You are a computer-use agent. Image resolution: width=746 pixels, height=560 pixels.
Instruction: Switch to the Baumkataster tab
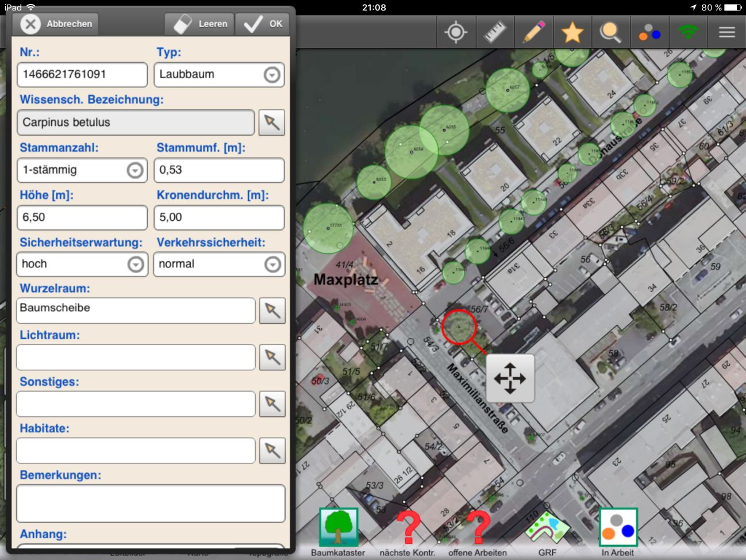coord(338,532)
